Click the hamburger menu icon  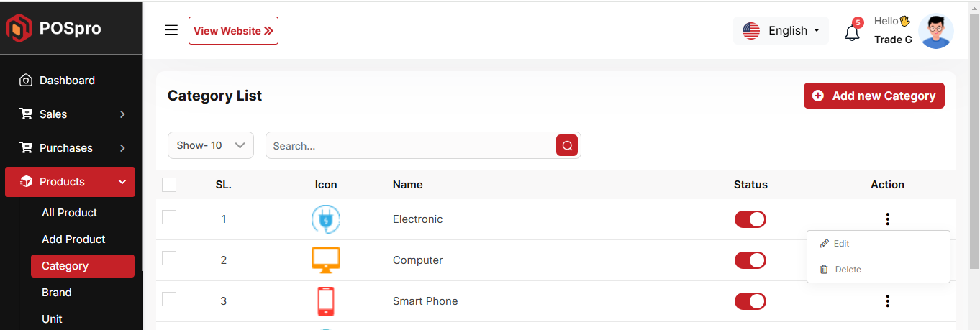point(171,30)
